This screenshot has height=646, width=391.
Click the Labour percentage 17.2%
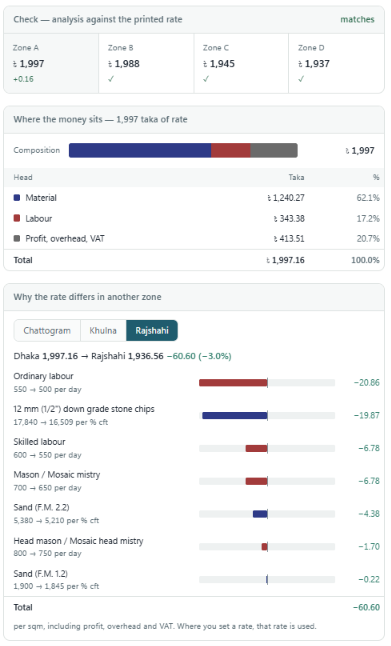[368, 218]
